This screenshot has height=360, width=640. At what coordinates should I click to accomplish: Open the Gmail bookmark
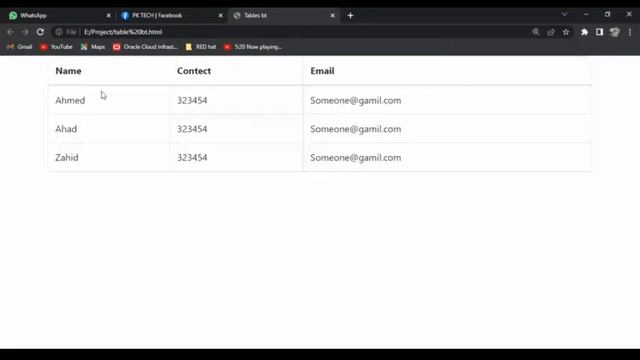click(x=20, y=47)
